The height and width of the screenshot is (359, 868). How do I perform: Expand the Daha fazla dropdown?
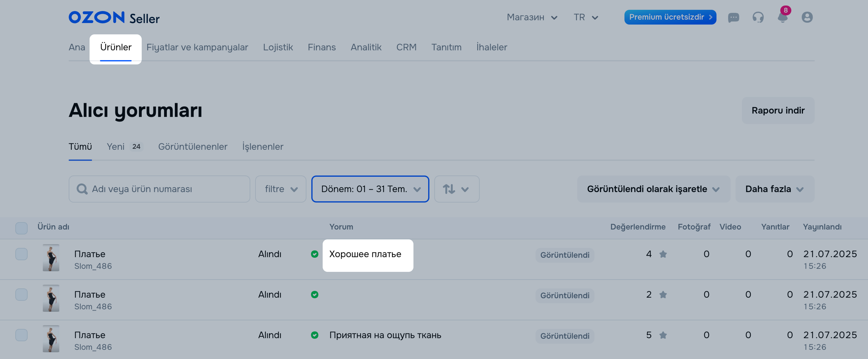pos(774,189)
